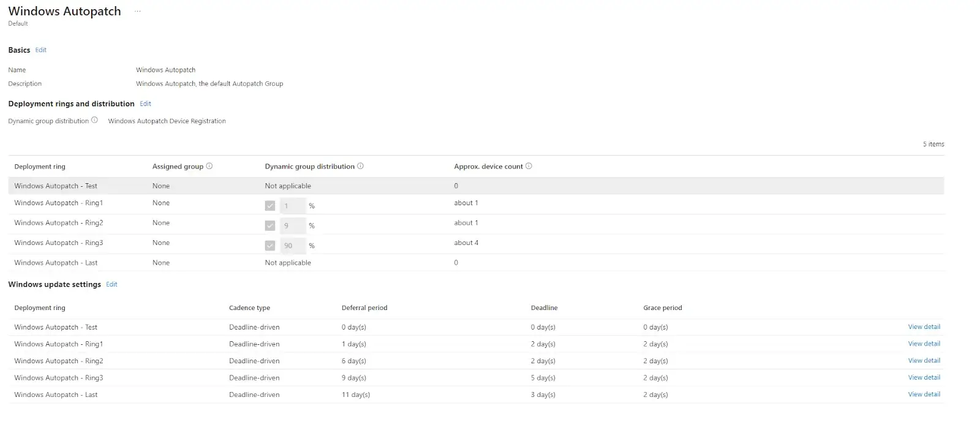Edit the Basics section
The height and width of the screenshot is (438, 980).
41,50
